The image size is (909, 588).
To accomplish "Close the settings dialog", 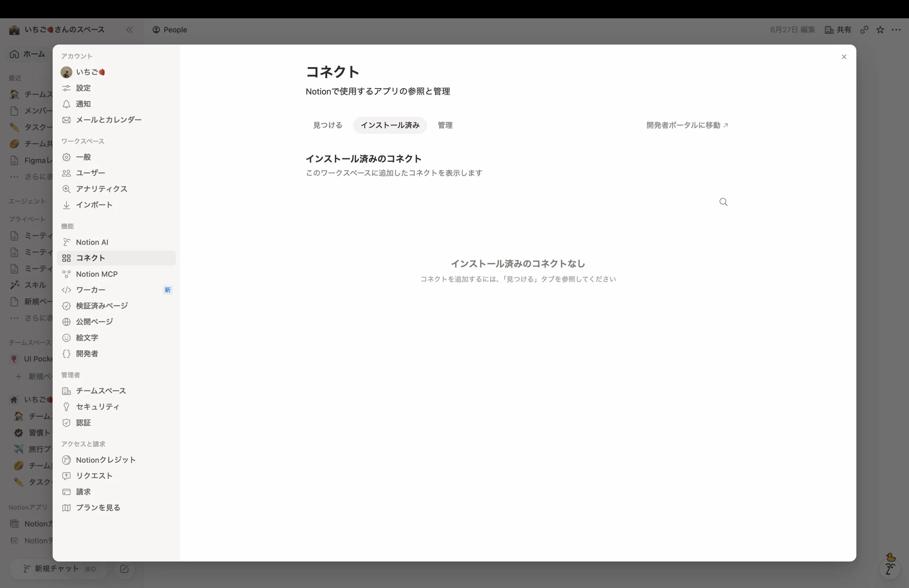I will coord(844,57).
